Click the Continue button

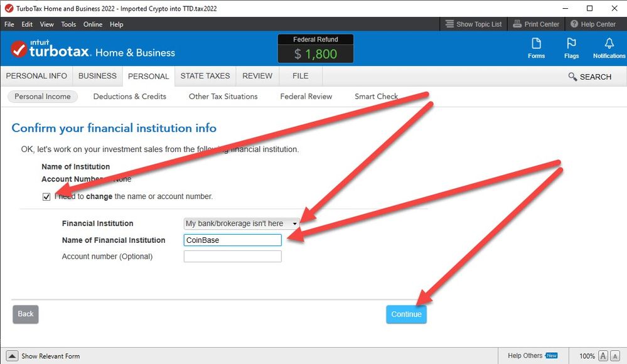(406, 314)
